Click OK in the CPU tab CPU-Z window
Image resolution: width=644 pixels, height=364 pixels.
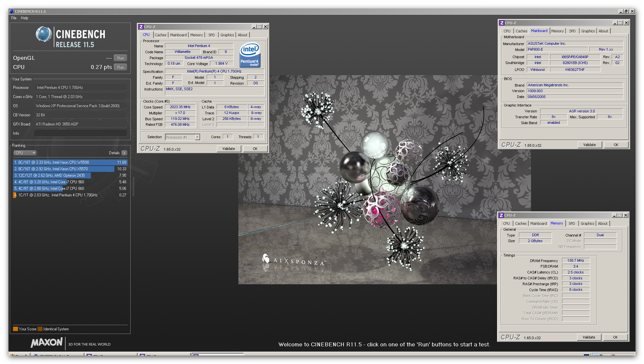pyautogui.click(x=255, y=149)
